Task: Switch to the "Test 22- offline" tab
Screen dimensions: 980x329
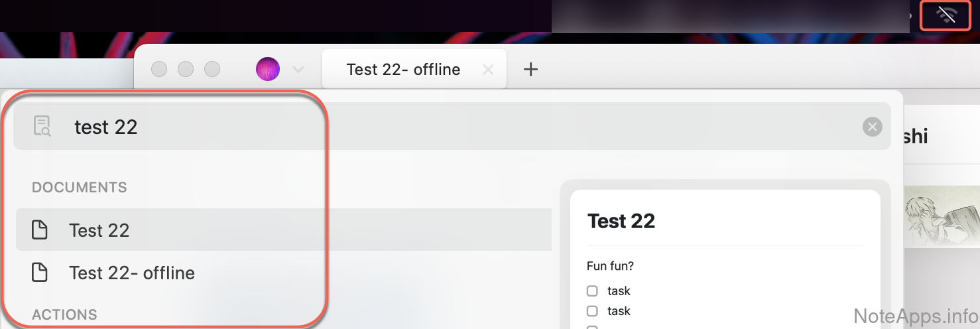Action: pyautogui.click(x=403, y=70)
